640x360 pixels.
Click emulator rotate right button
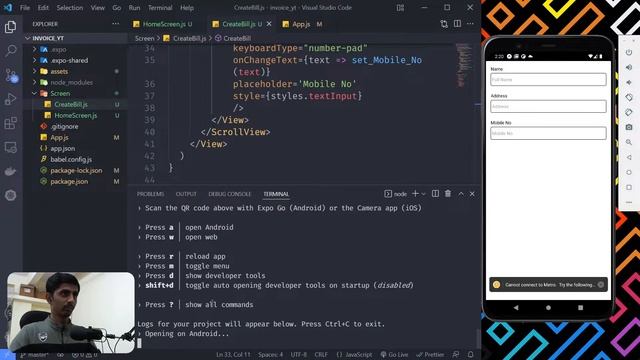(629, 112)
